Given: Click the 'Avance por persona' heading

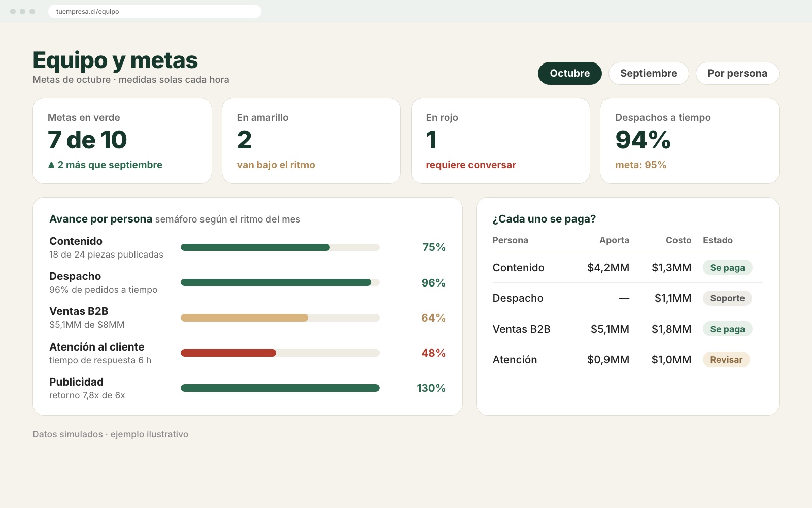Looking at the screenshot, I should (100, 219).
